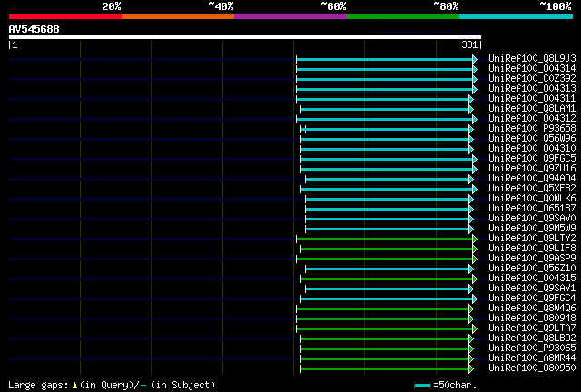
Task: Click the arrowhead ending UniRef100_Q9M5W9's alignment
Action: [x=471, y=230]
